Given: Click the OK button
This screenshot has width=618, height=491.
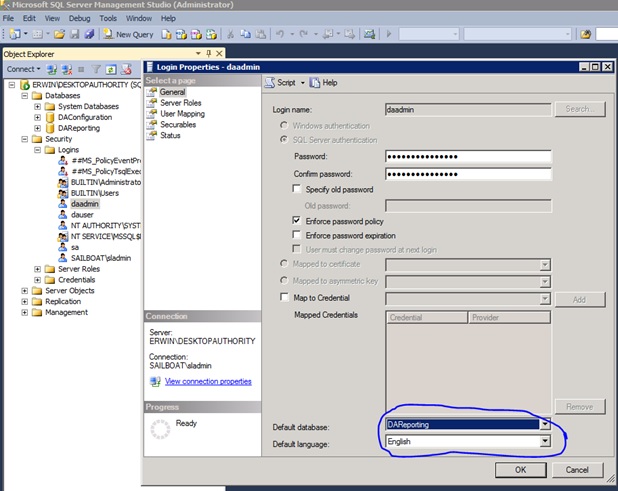Looking at the screenshot, I should click(520, 470).
